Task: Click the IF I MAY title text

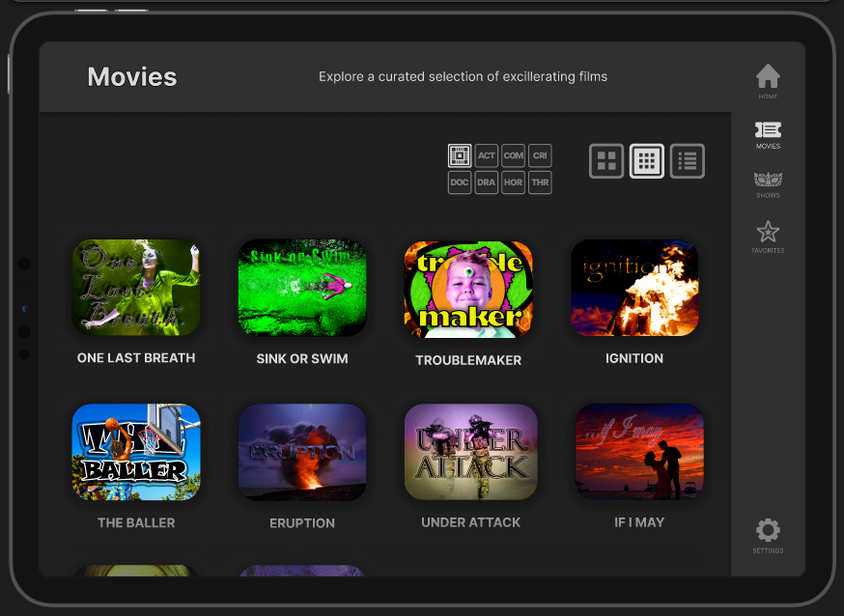Action: click(639, 522)
